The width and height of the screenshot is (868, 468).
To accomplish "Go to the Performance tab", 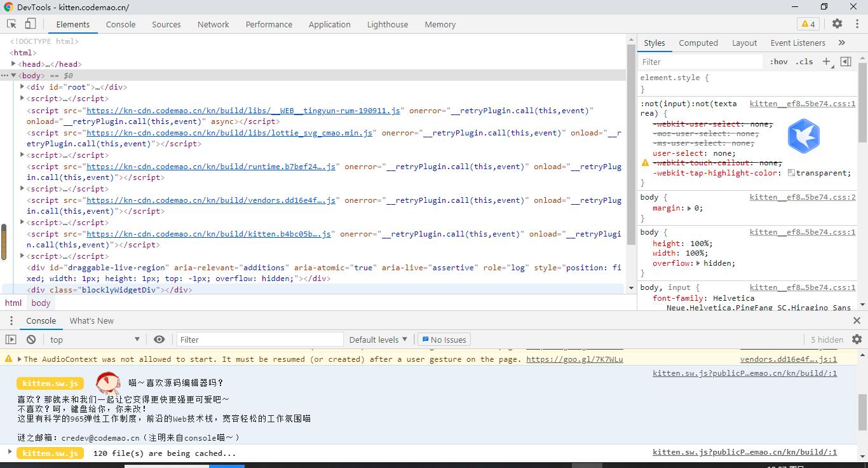I will 269,24.
